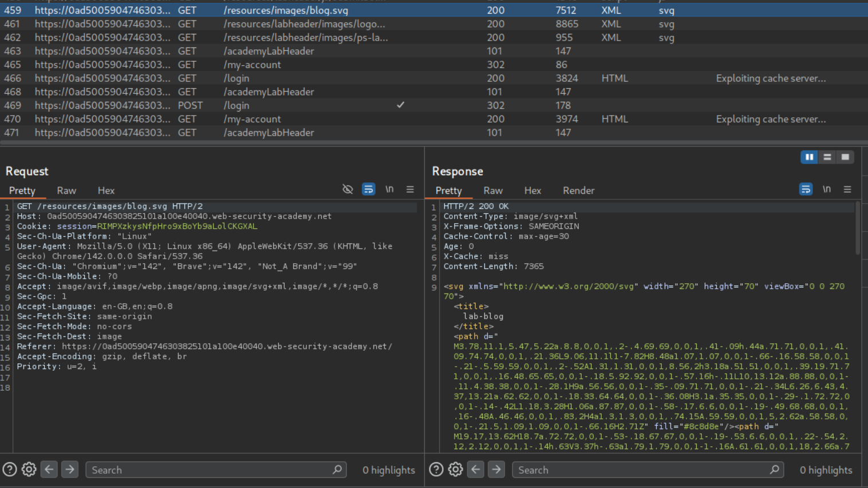Switch Request view to the Raw tab
868x488 pixels.
pyautogui.click(x=66, y=191)
